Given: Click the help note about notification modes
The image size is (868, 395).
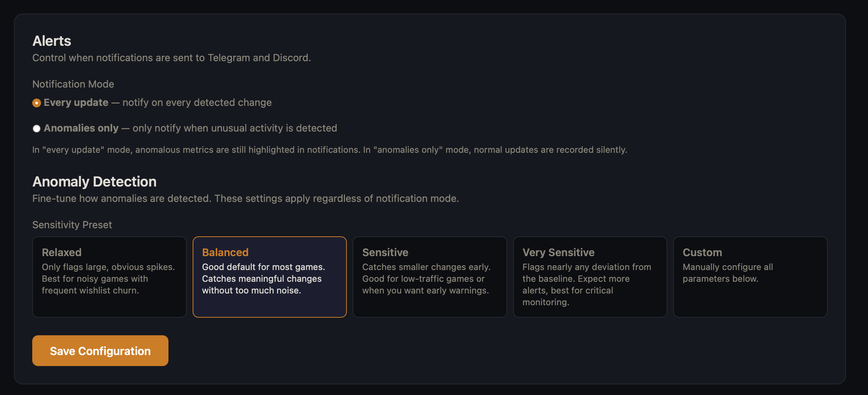Looking at the screenshot, I should click(330, 150).
